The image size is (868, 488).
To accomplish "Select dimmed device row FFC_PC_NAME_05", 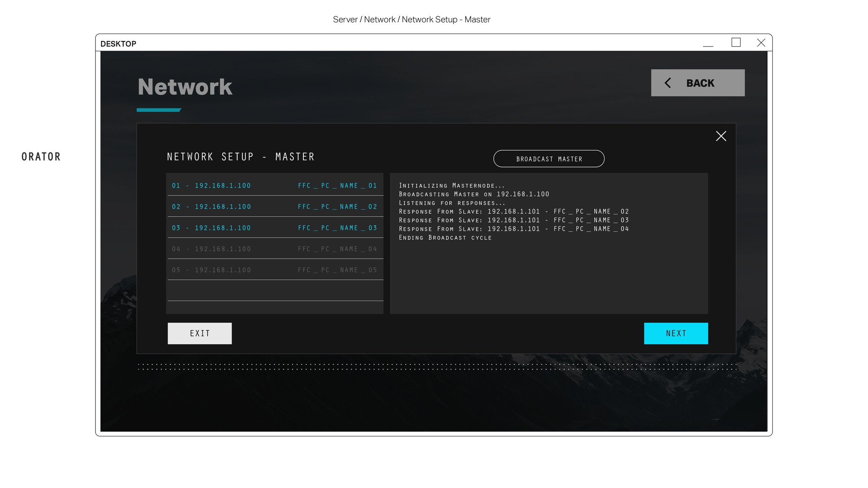I will [x=275, y=270].
